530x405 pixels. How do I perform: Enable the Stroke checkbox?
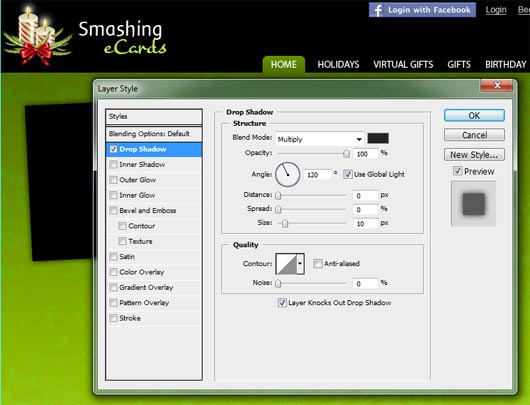114,318
